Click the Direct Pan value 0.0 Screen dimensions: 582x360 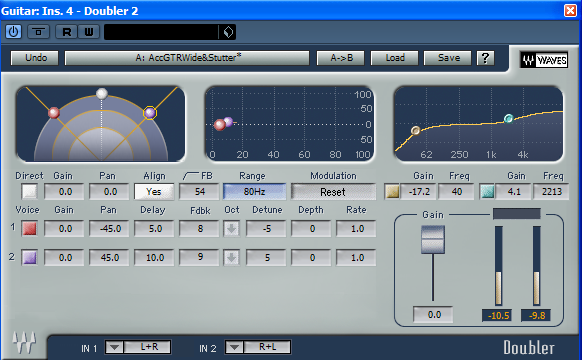coord(109,192)
